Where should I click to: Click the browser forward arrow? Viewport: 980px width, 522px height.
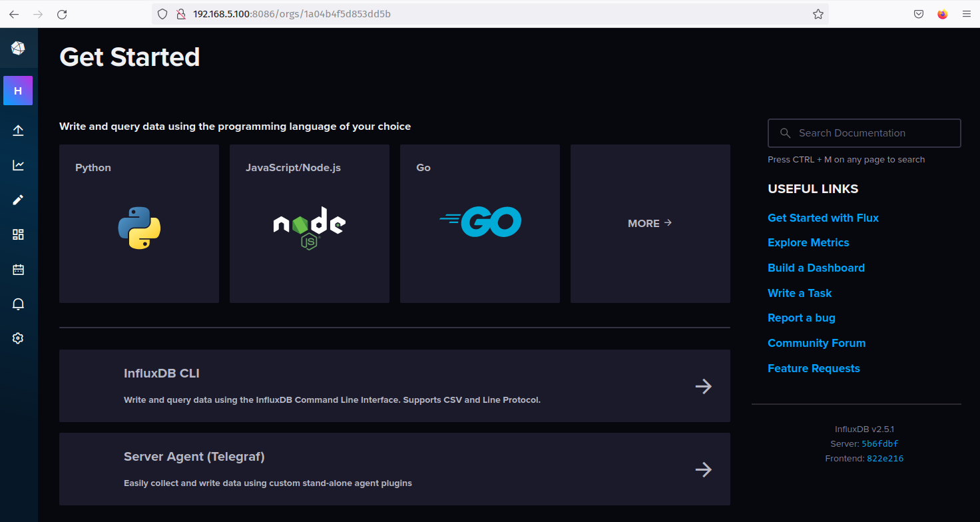pos(38,14)
